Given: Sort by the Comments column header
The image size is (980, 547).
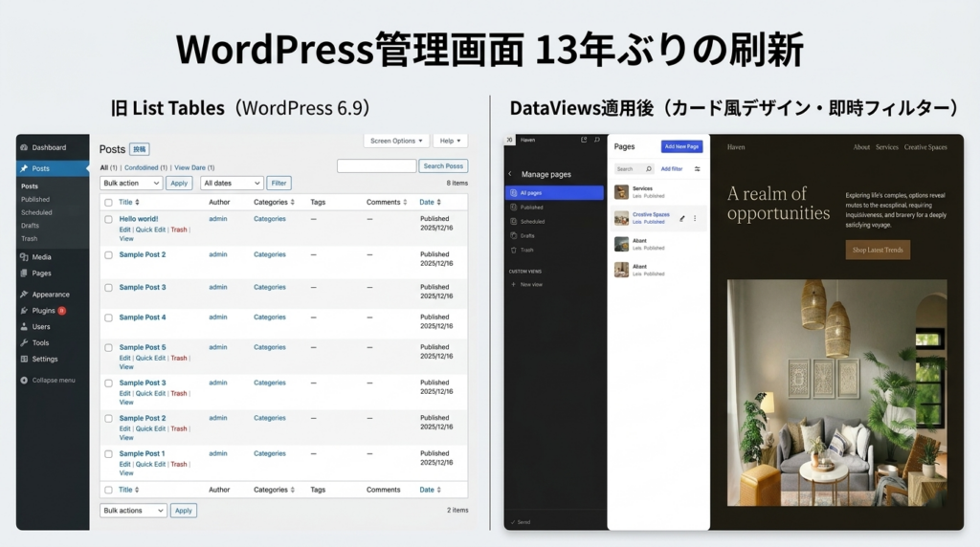Looking at the screenshot, I should click(387, 203).
